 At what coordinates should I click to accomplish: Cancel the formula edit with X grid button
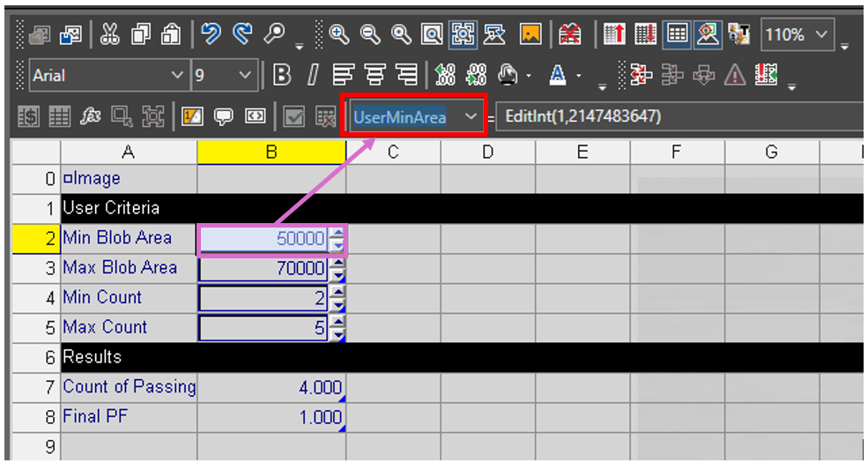[325, 116]
